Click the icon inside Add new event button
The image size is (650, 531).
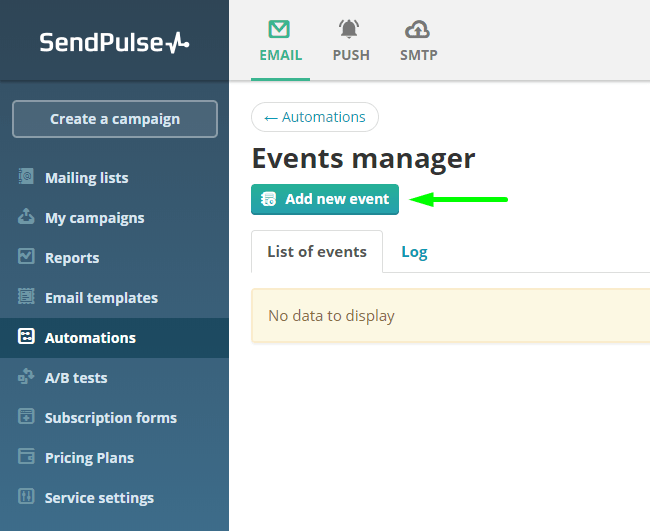pyautogui.click(x=268, y=199)
